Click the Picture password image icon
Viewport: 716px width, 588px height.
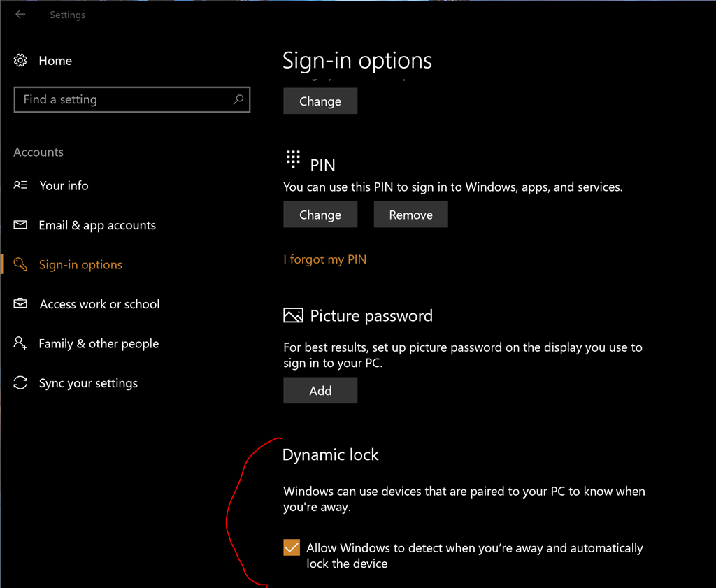click(293, 315)
